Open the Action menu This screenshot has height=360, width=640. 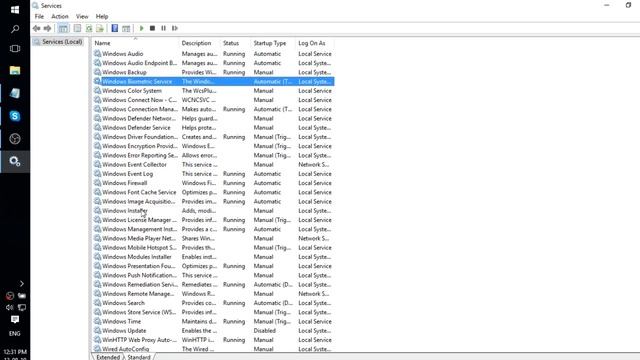tap(60, 16)
